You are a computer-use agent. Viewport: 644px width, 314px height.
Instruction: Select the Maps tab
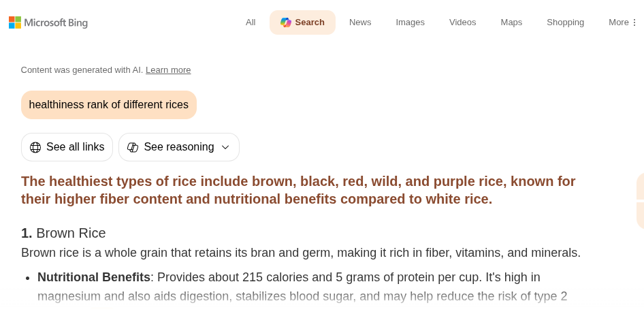pyautogui.click(x=511, y=22)
